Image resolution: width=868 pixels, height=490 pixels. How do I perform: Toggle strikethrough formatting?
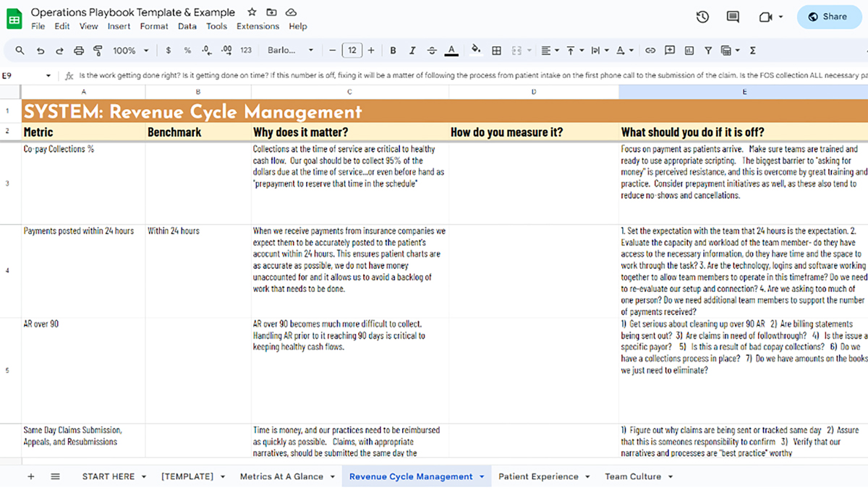[x=432, y=51]
